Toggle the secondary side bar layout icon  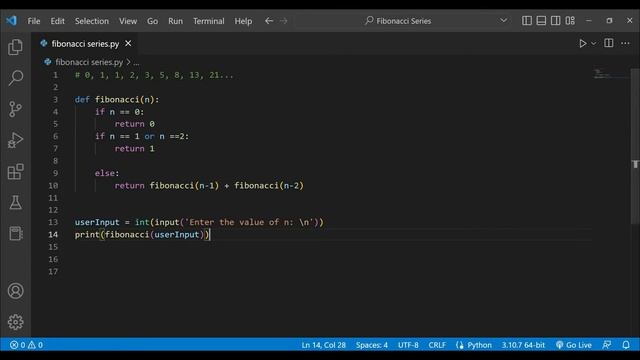pyautogui.click(x=556, y=20)
